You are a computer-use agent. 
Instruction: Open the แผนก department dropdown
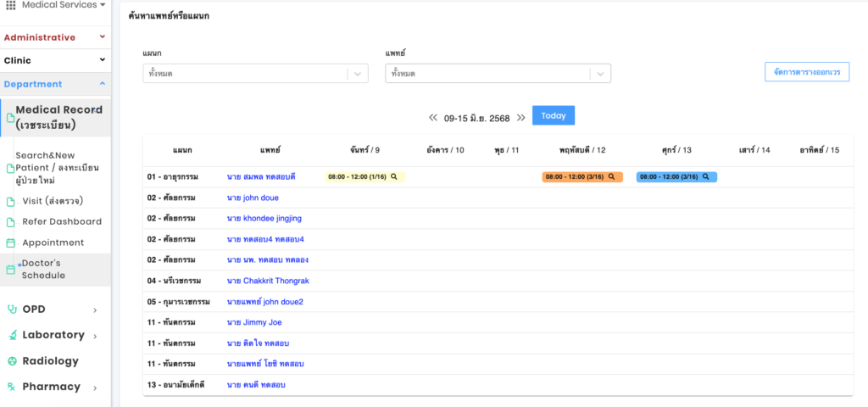255,74
